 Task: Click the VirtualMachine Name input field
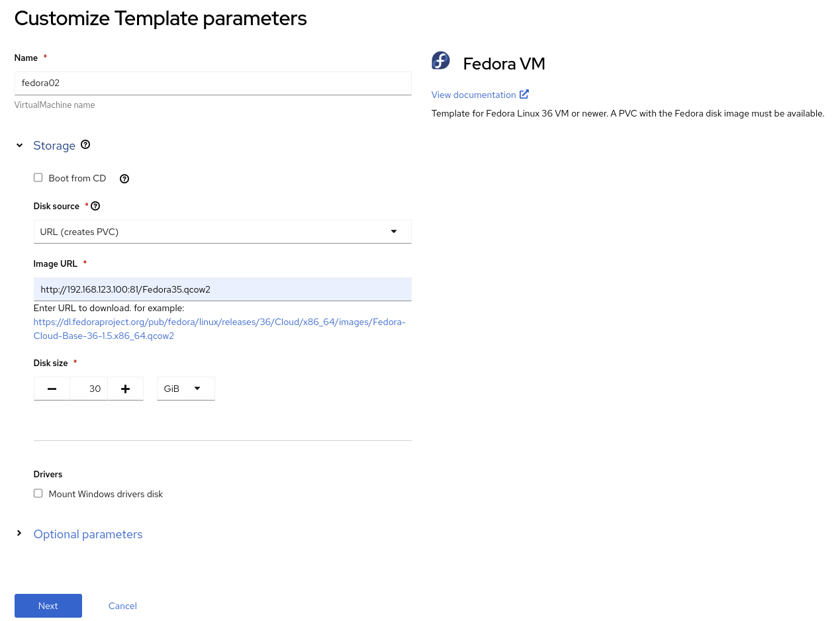click(212, 83)
